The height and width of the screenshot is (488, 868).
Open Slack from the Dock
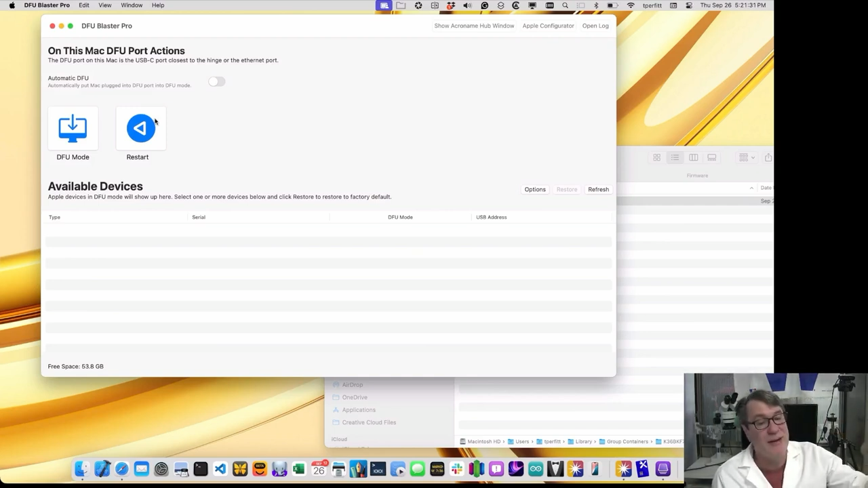click(456, 469)
